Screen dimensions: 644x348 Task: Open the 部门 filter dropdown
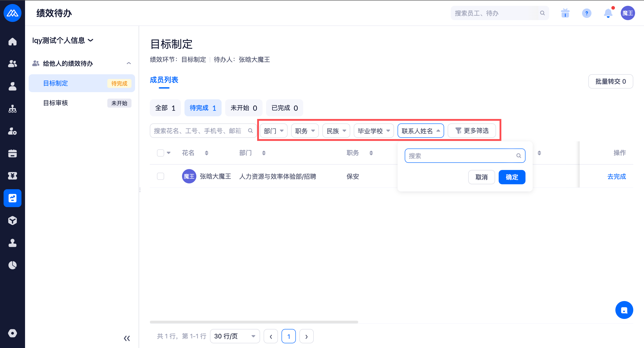pyautogui.click(x=273, y=131)
